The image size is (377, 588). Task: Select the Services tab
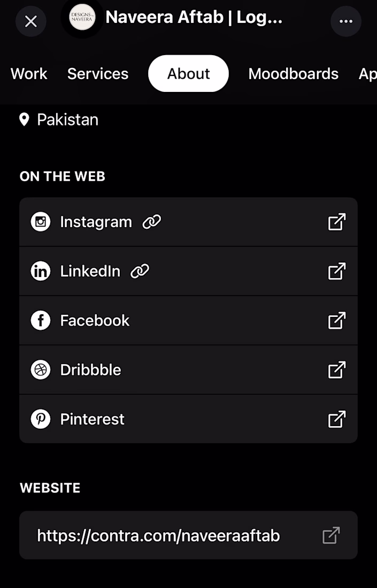pos(98,74)
